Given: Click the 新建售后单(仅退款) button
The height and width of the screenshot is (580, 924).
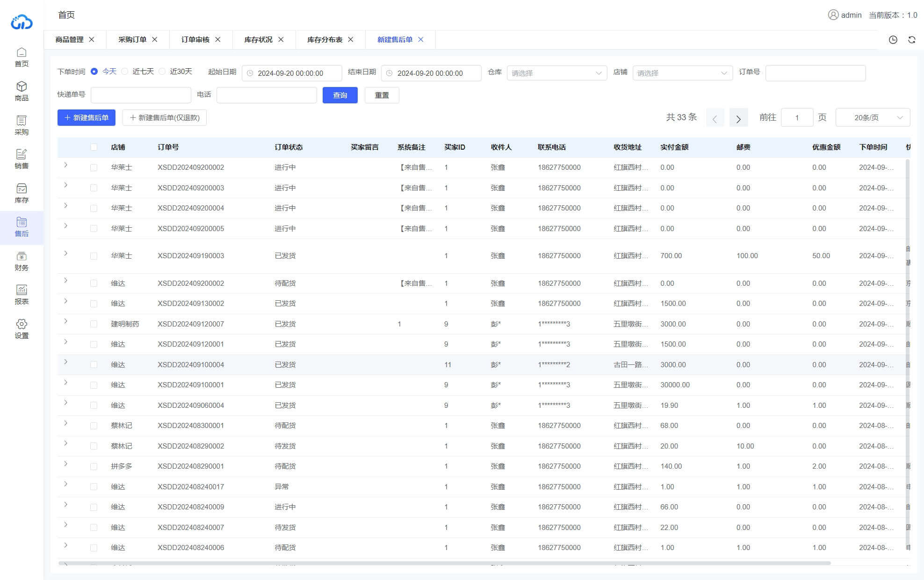Looking at the screenshot, I should [165, 117].
